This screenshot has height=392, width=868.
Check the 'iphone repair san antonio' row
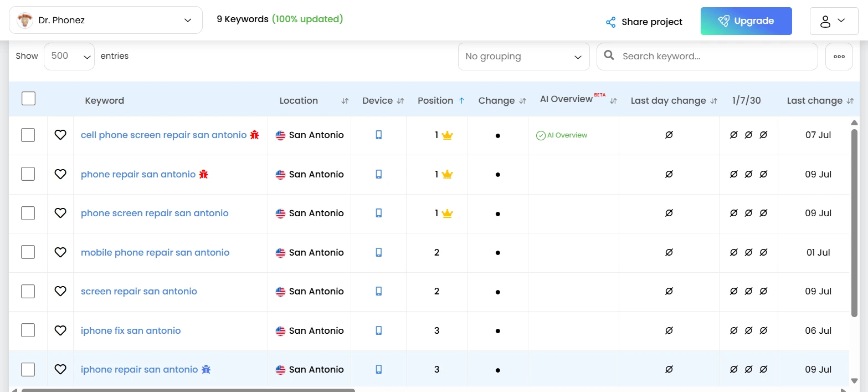click(x=28, y=369)
